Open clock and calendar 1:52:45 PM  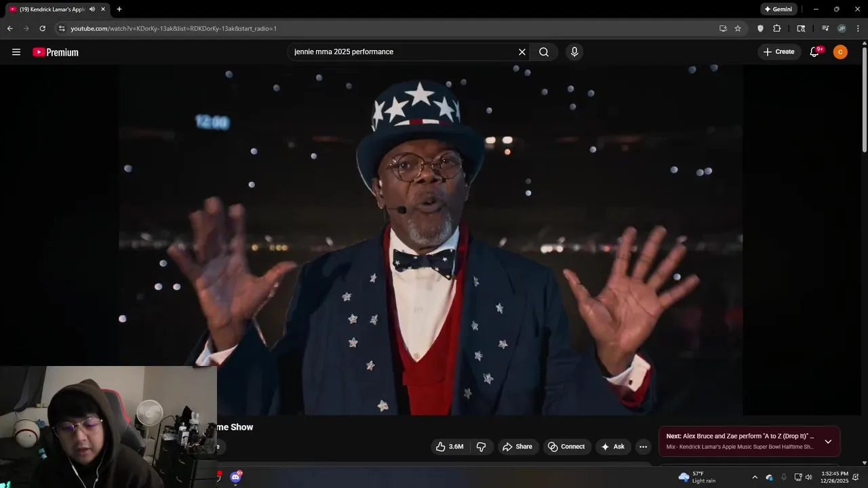coord(834,477)
